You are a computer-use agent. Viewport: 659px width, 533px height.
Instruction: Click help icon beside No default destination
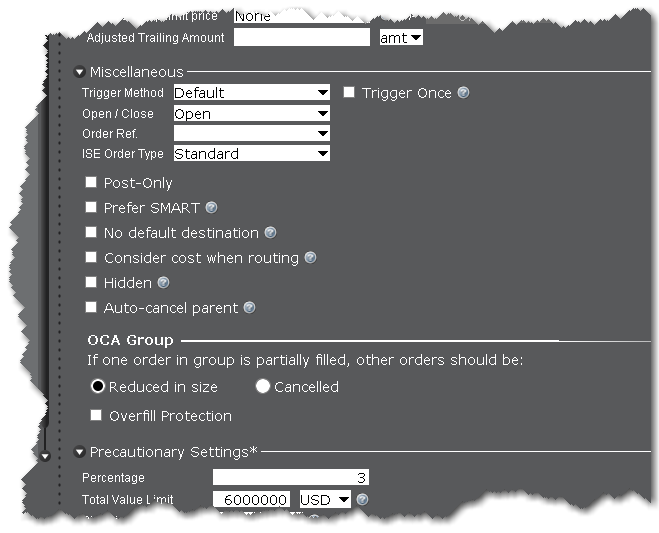pos(270,233)
